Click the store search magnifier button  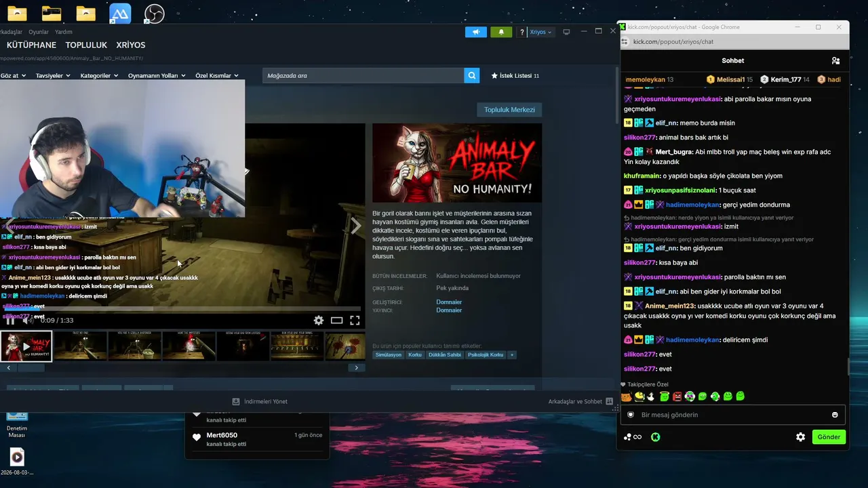coord(472,76)
